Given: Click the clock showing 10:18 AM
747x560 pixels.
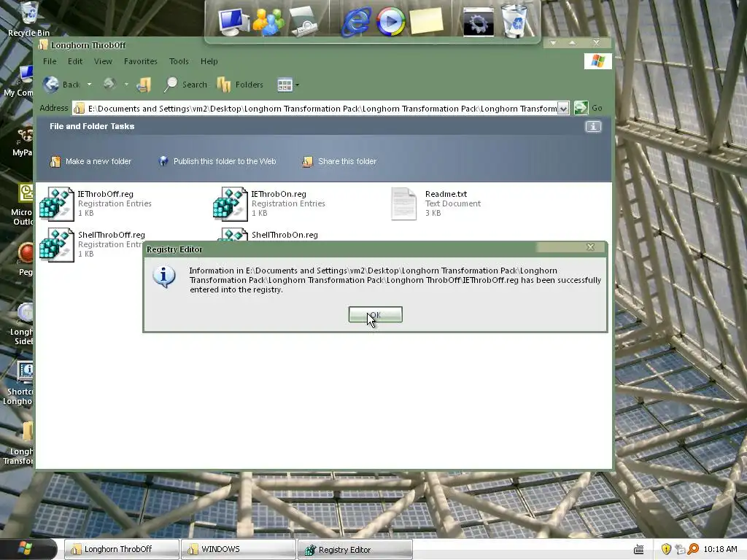Looking at the screenshot, I should point(720,549).
